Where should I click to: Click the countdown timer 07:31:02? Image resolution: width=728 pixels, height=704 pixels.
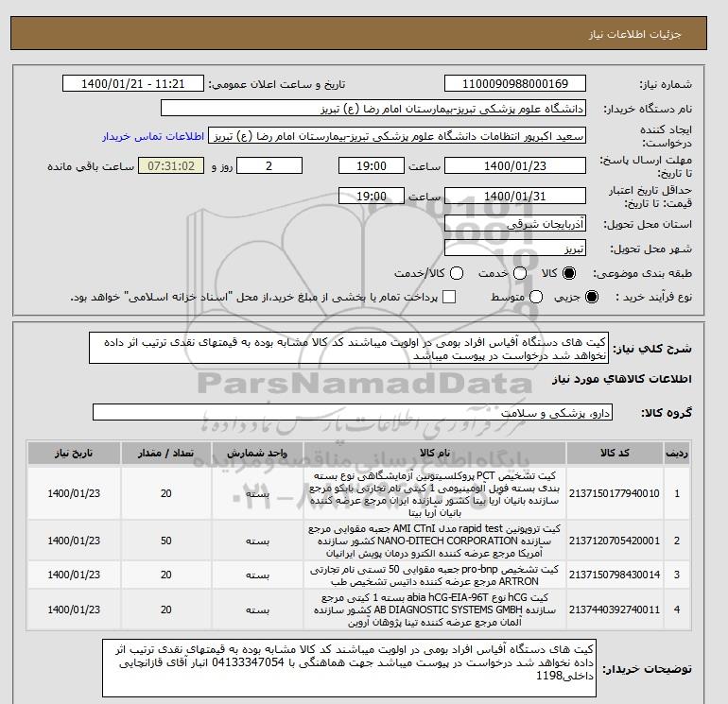(x=171, y=165)
